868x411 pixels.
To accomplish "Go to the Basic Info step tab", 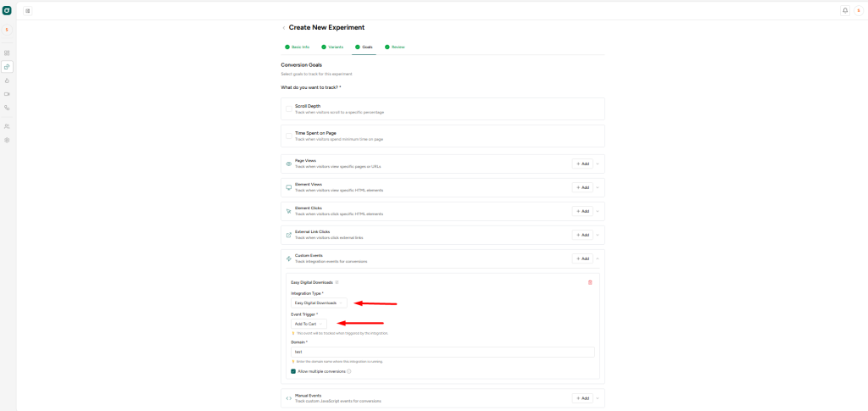I will [298, 47].
